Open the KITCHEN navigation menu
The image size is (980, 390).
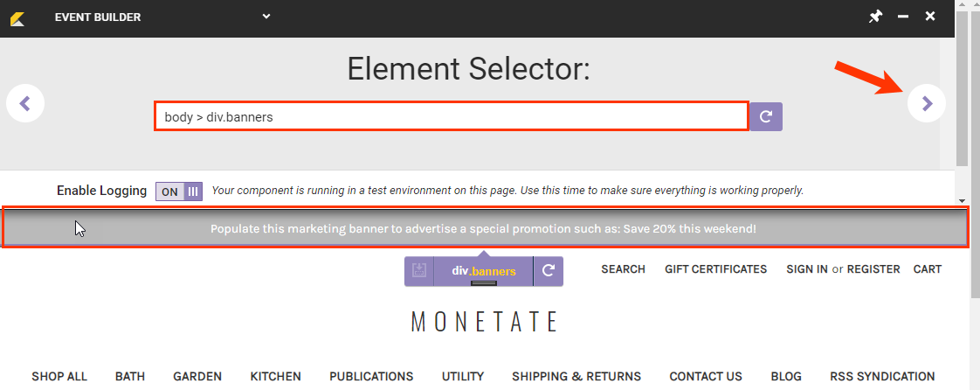[276, 376]
